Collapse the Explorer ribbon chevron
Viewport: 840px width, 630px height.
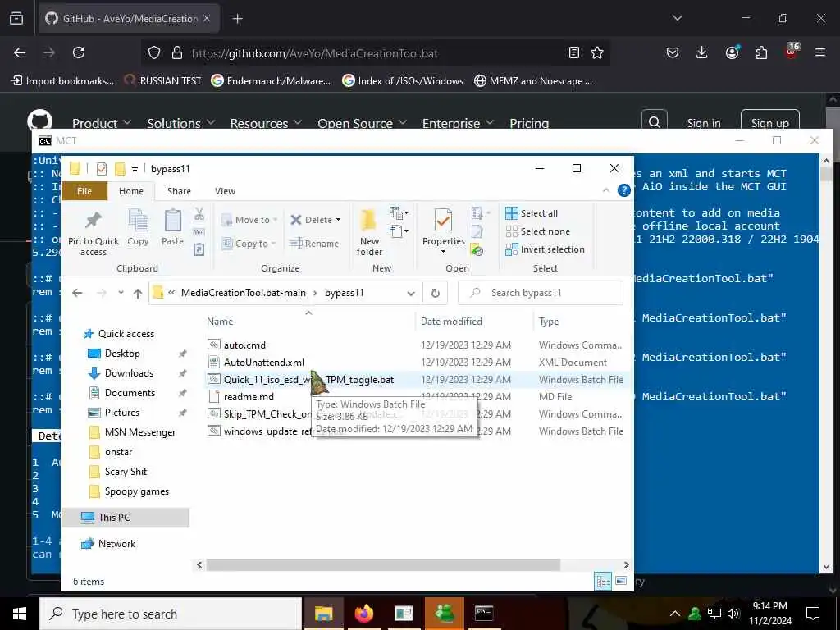point(606,190)
